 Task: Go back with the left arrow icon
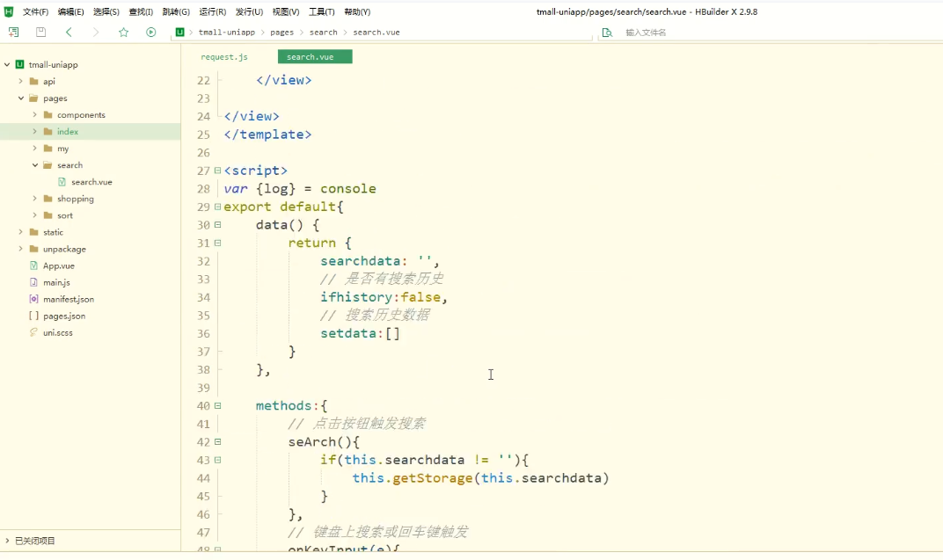(x=69, y=33)
